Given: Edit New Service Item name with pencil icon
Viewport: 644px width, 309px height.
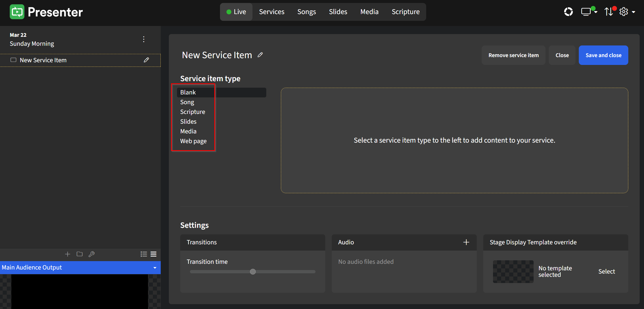Looking at the screenshot, I should click(260, 55).
